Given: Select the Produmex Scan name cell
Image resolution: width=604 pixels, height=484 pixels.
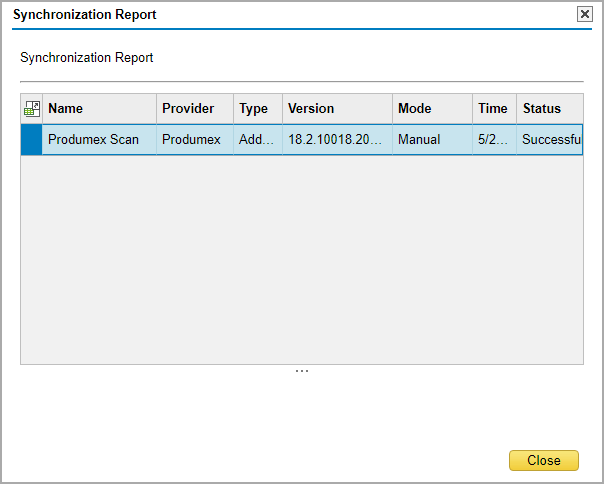Looking at the screenshot, I should click(x=98, y=140).
